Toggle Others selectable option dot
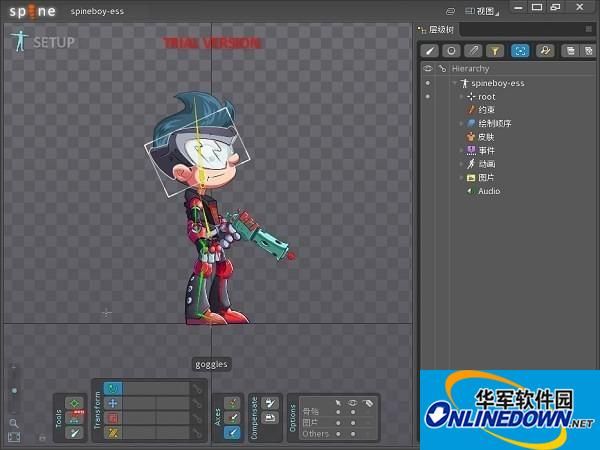The height and width of the screenshot is (450, 600). (x=338, y=434)
